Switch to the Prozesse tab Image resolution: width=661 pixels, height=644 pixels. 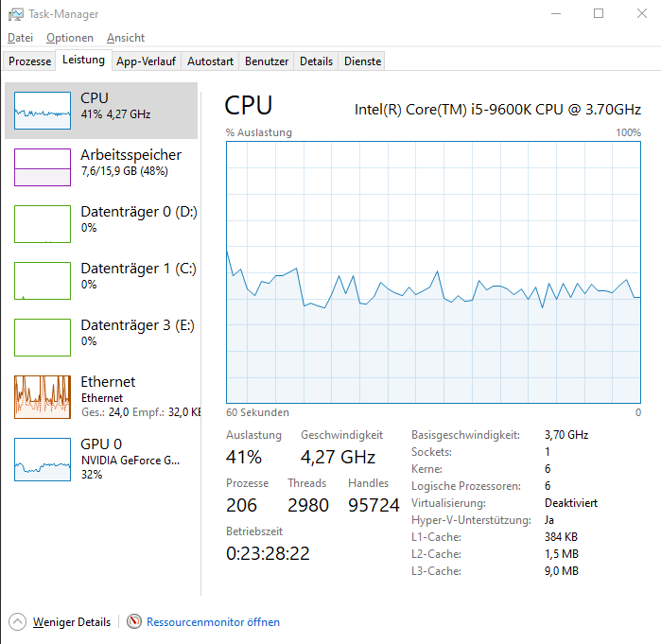tap(29, 61)
